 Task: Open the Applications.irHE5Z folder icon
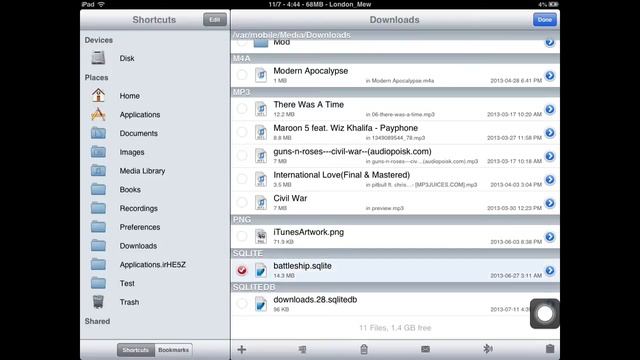[x=98, y=264]
